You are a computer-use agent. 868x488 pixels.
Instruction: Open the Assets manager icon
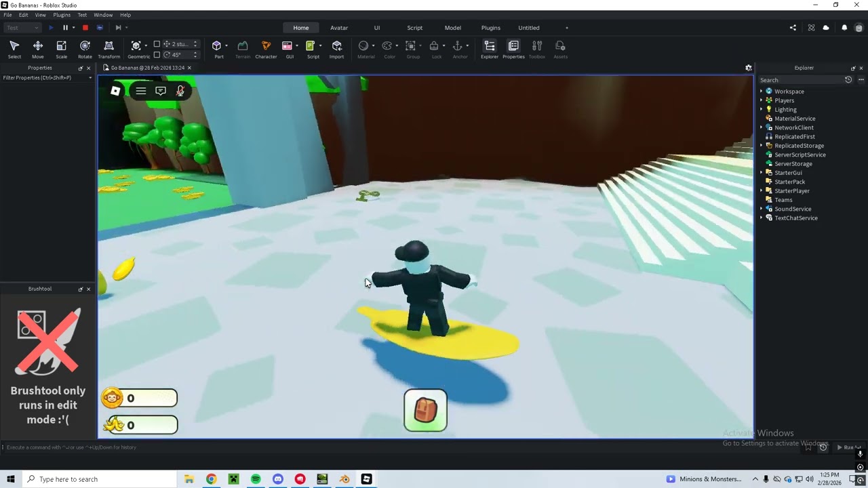click(x=560, y=49)
